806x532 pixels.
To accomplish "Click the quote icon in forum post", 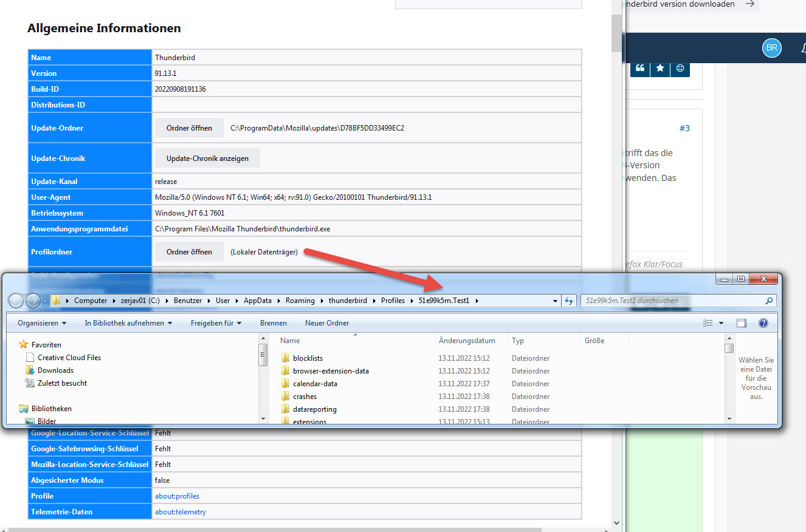I will click(640, 69).
